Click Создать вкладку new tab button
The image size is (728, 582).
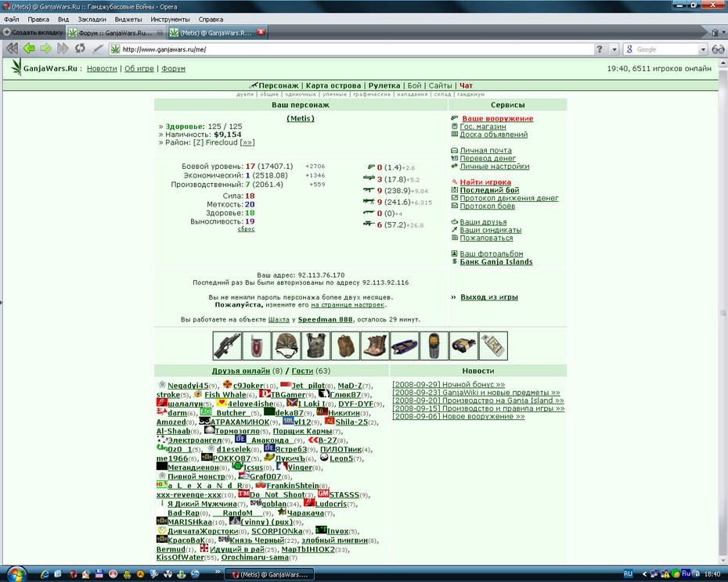[33, 33]
